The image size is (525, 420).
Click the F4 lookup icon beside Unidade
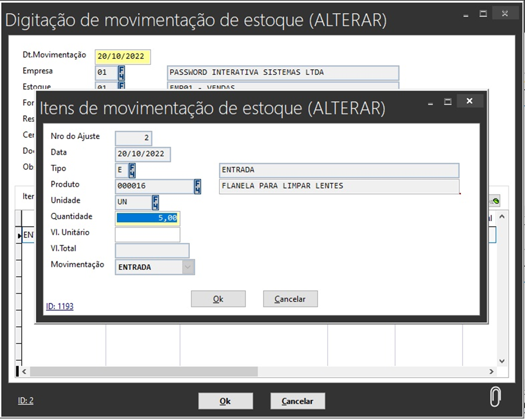[x=155, y=202]
